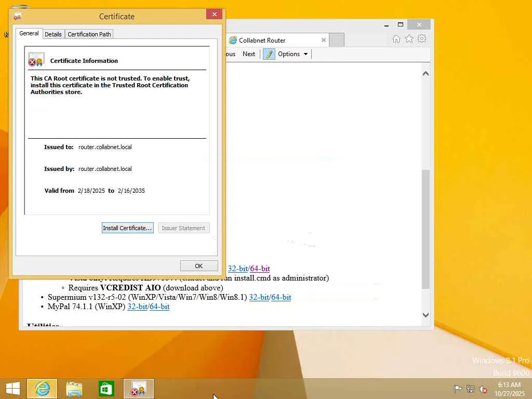Image resolution: width=532 pixels, height=399 pixels.
Task: Maximize the Internet Explorer window
Action: [401, 25]
